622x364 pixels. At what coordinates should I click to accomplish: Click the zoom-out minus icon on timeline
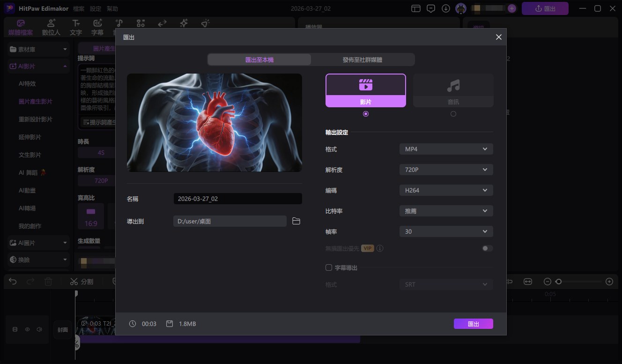547,282
